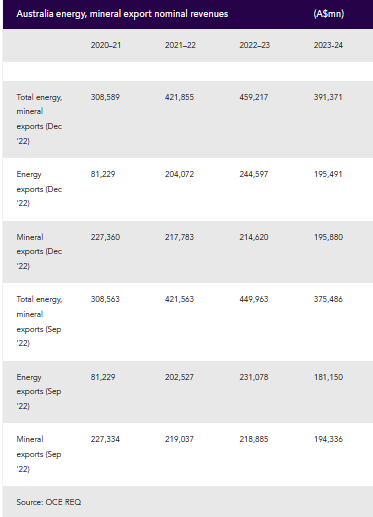Click the Source: OCE REQ footer text
This screenshot has width=373, height=517.
tap(49, 502)
